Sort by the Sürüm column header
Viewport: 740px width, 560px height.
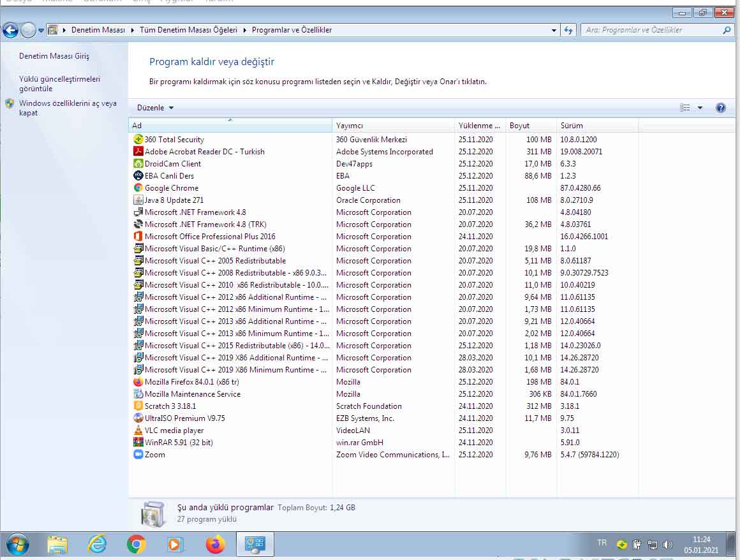(597, 126)
